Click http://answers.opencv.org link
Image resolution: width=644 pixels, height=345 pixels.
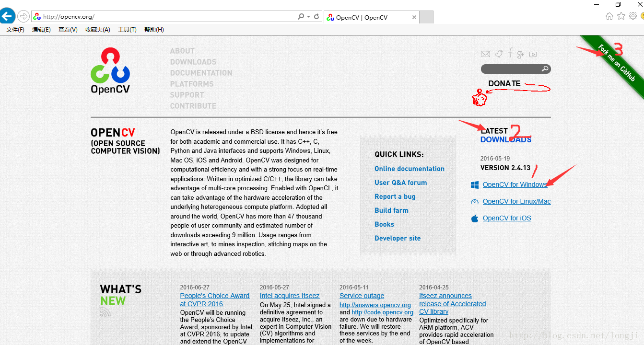pos(375,305)
